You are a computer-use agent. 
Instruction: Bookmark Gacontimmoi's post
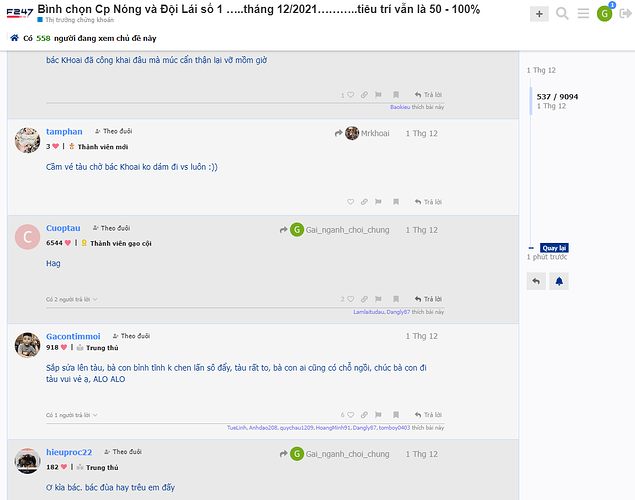tap(396, 415)
